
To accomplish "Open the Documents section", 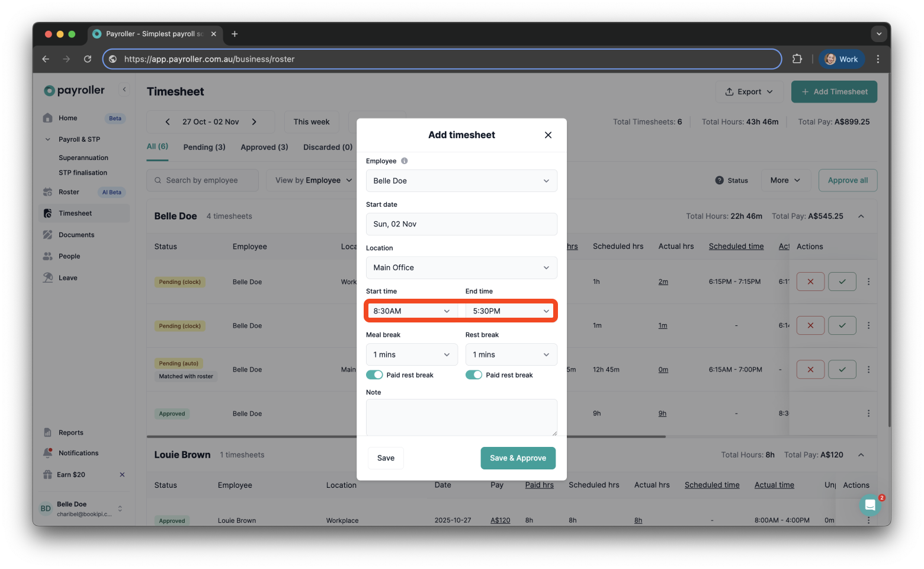I will [x=76, y=234].
